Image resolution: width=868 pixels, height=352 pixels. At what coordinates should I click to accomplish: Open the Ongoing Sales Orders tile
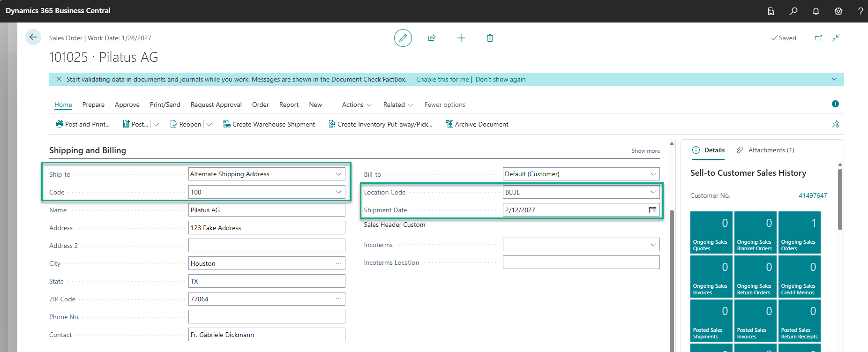[x=800, y=232]
